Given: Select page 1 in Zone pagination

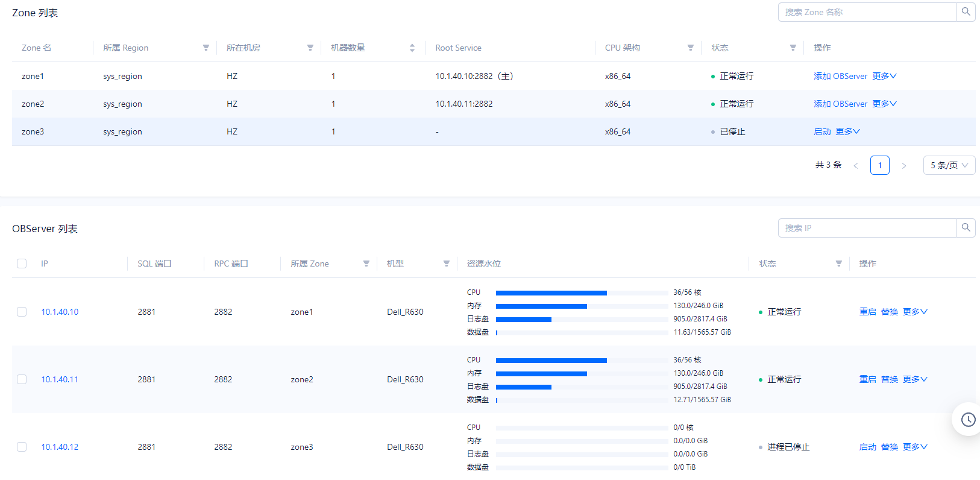Looking at the screenshot, I should pyautogui.click(x=880, y=165).
